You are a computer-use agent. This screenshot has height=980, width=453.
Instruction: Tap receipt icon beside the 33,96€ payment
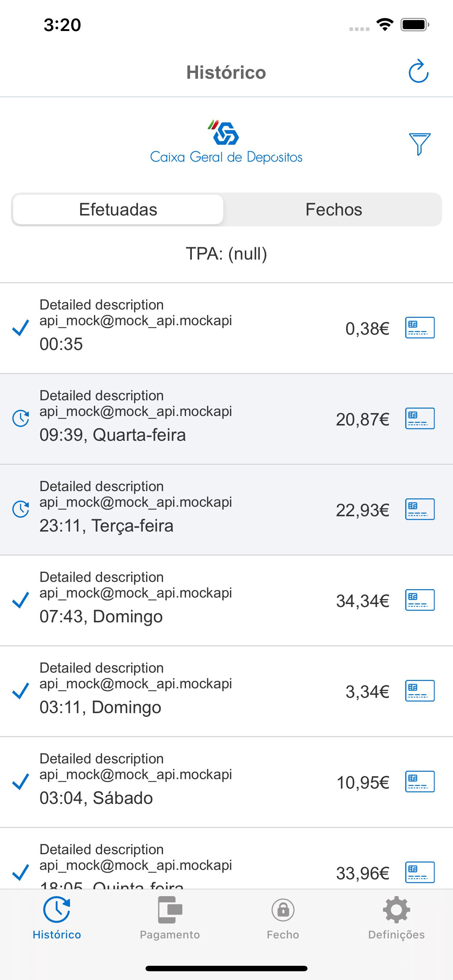coord(419,872)
